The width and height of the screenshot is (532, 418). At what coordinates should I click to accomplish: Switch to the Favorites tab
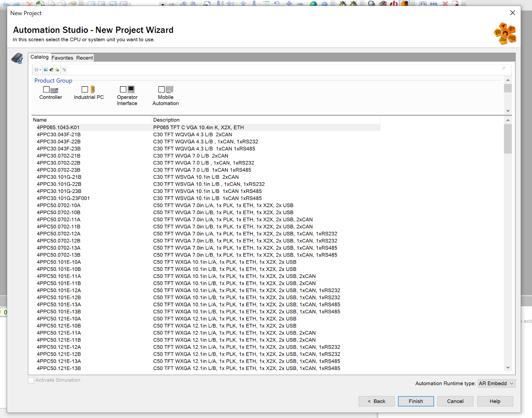[63, 58]
